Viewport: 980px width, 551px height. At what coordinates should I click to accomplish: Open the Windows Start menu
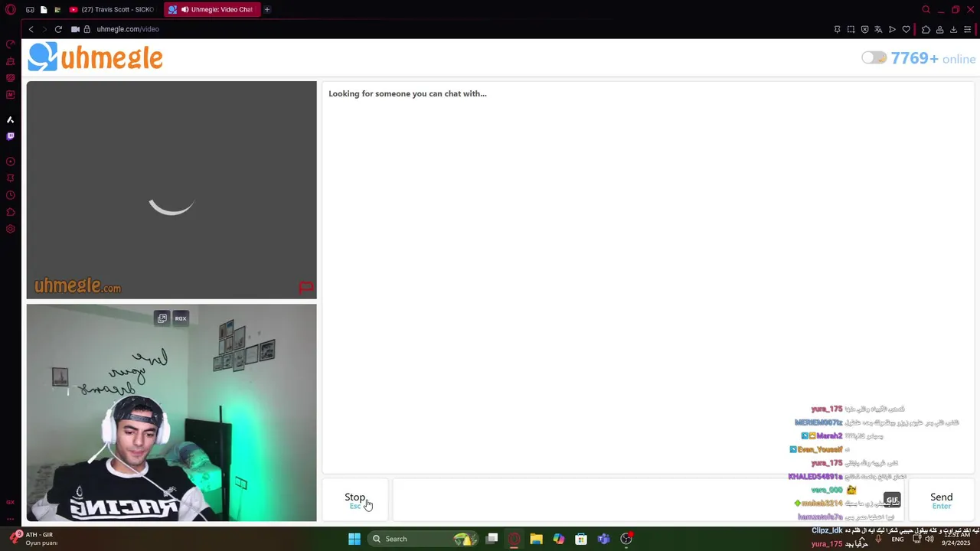coord(354,539)
